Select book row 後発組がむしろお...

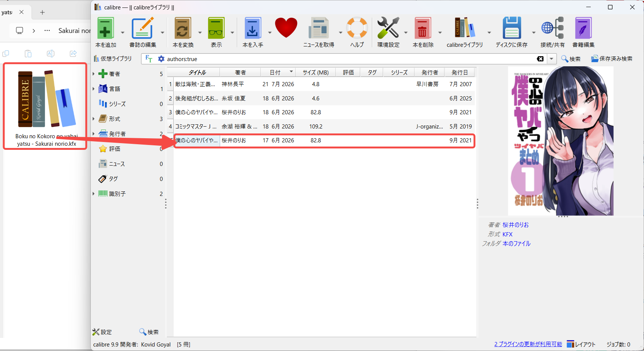pyautogui.click(x=324, y=98)
